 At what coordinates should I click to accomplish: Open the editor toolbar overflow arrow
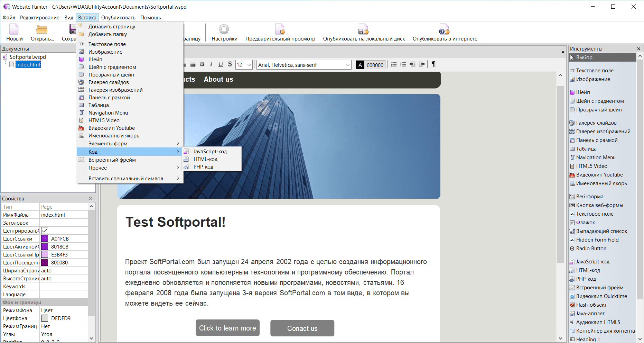[x=563, y=52]
